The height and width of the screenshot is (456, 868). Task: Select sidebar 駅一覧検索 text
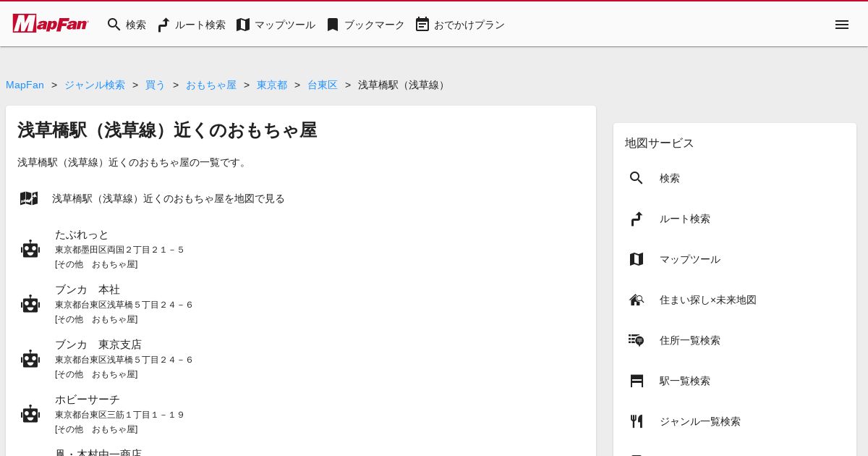[x=685, y=381]
